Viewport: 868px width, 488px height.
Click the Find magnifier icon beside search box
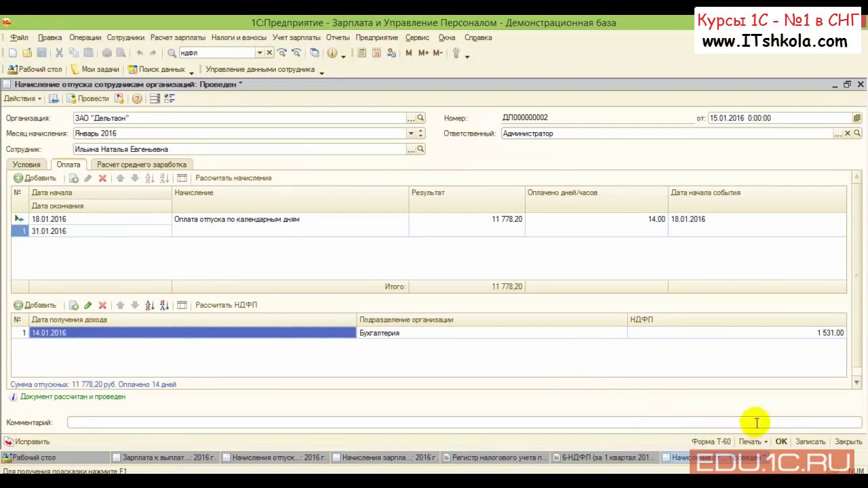click(172, 53)
